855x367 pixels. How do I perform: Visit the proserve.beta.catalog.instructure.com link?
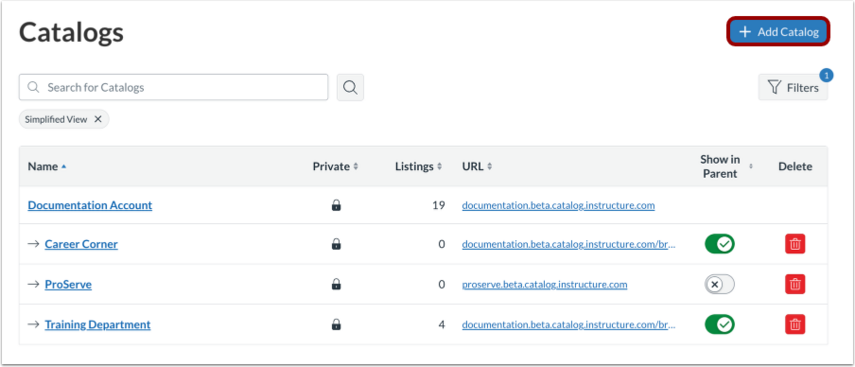544,284
